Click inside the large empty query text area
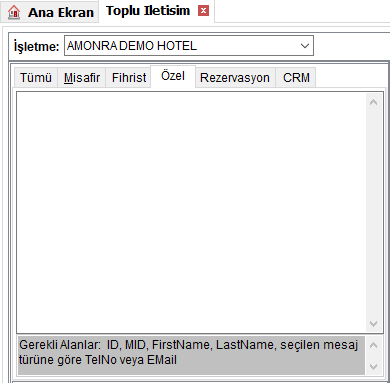 tap(191, 212)
